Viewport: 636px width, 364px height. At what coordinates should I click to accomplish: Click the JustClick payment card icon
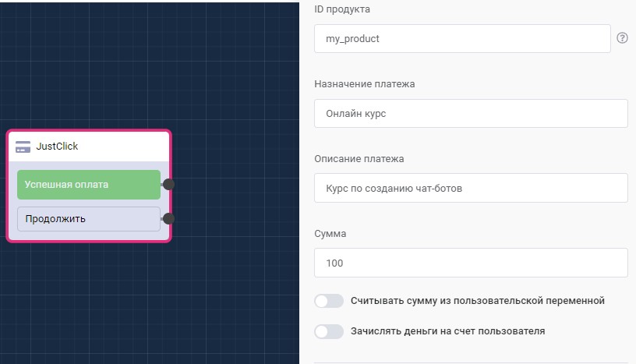(x=23, y=147)
